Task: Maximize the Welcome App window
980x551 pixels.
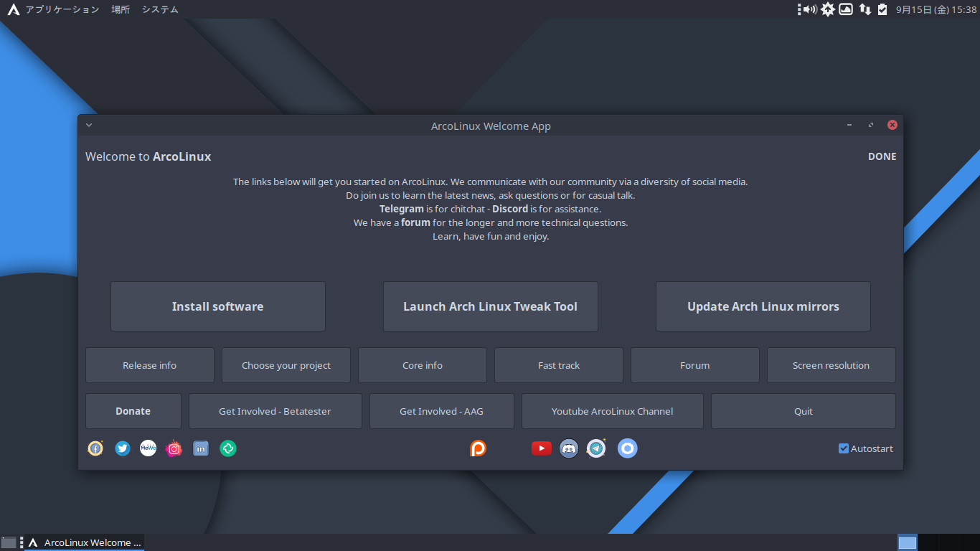Action: 871,125
